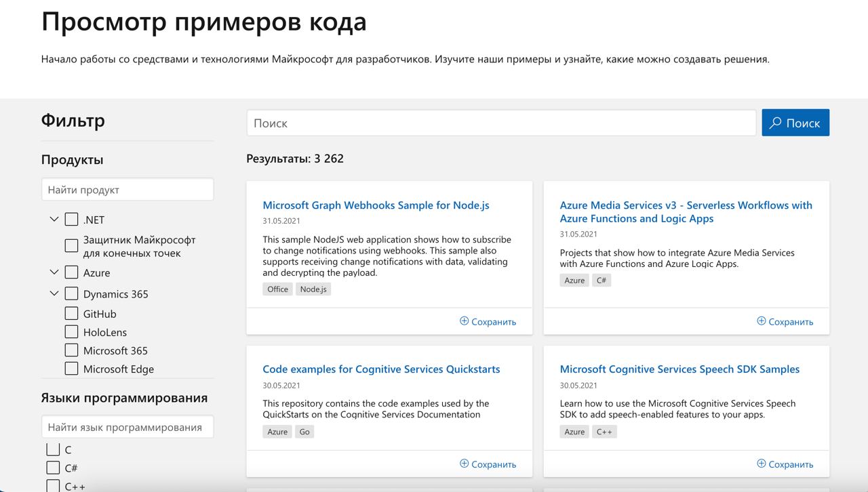Check the HoloLens product filter
This screenshot has height=492, width=868.
[x=71, y=331]
